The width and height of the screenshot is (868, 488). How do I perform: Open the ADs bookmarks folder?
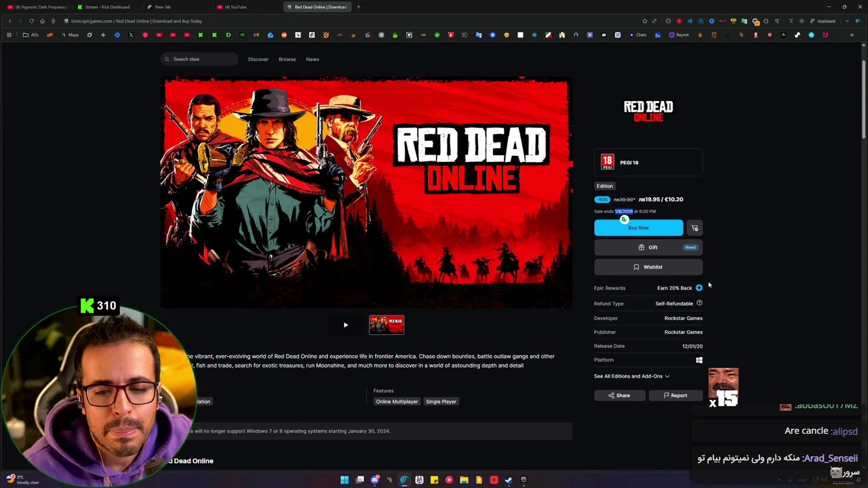click(x=31, y=35)
